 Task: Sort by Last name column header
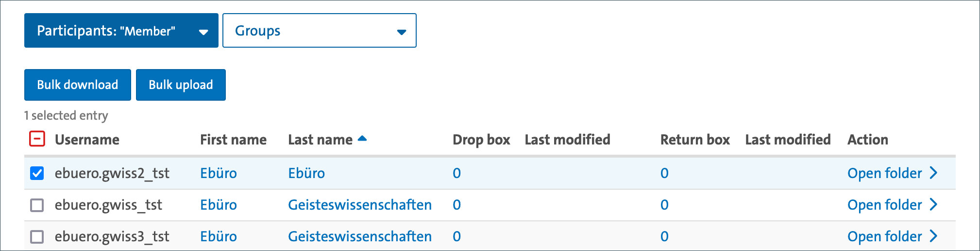click(x=320, y=140)
